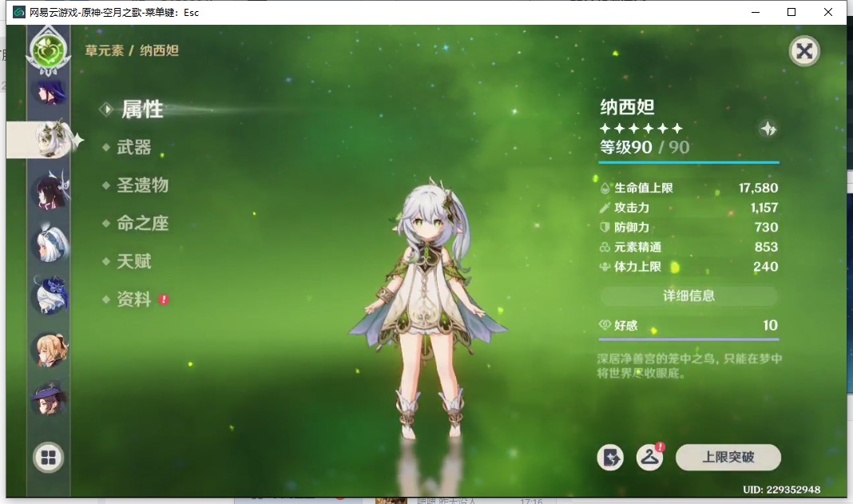The height and width of the screenshot is (504, 853).
Task: Click the Dendro element icon atop sidebar
Action: [48, 50]
